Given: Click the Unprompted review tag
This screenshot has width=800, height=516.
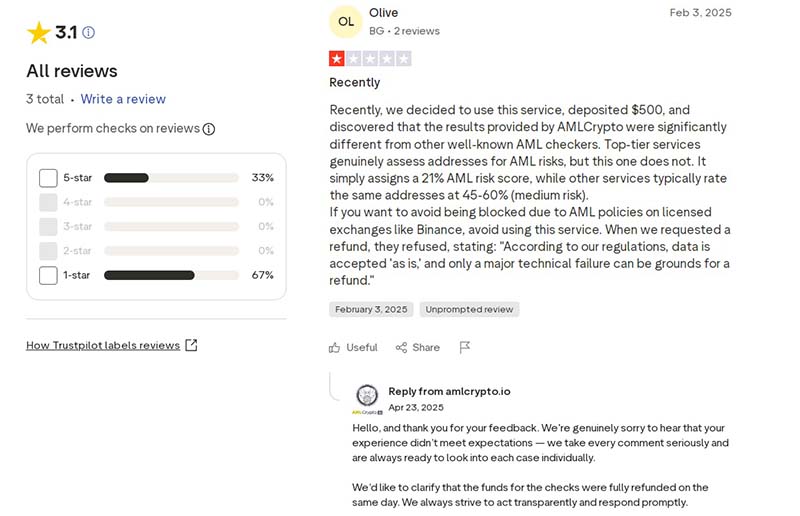Looking at the screenshot, I should coord(469,310).
